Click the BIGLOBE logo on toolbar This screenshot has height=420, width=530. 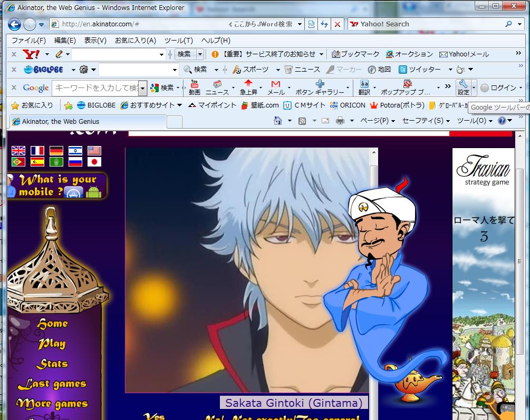(x=44, y=70)
